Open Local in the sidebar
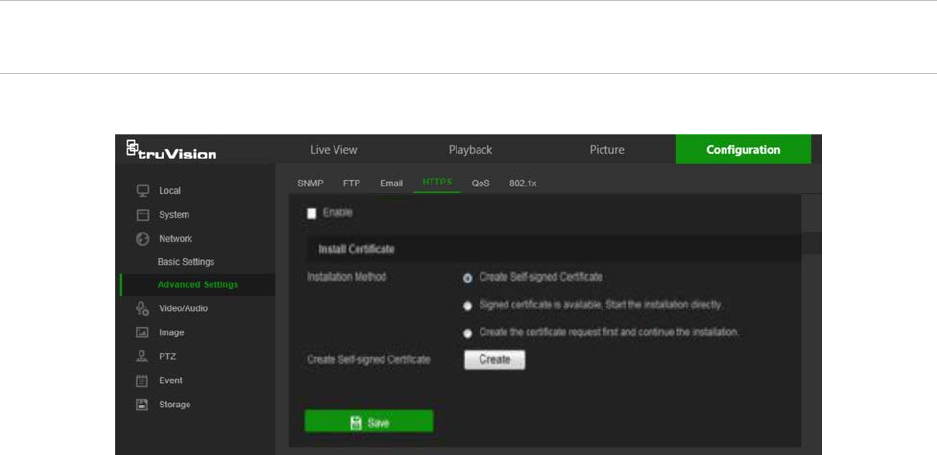 170,191
